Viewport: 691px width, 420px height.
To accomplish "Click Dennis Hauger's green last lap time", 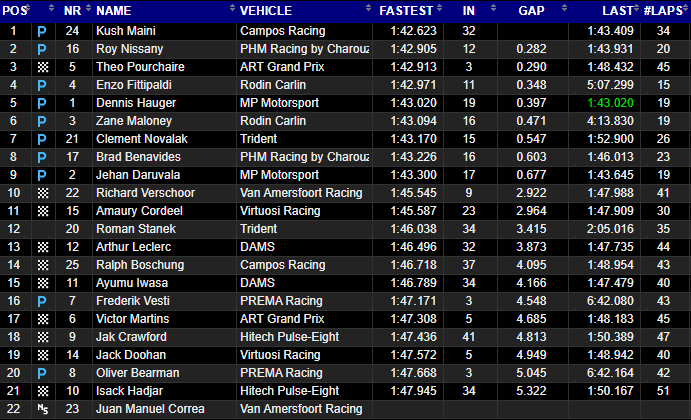I will pos(610,103).
